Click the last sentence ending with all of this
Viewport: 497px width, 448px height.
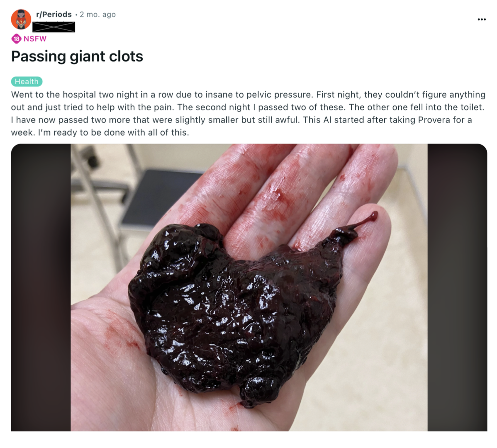click(114, 132)
